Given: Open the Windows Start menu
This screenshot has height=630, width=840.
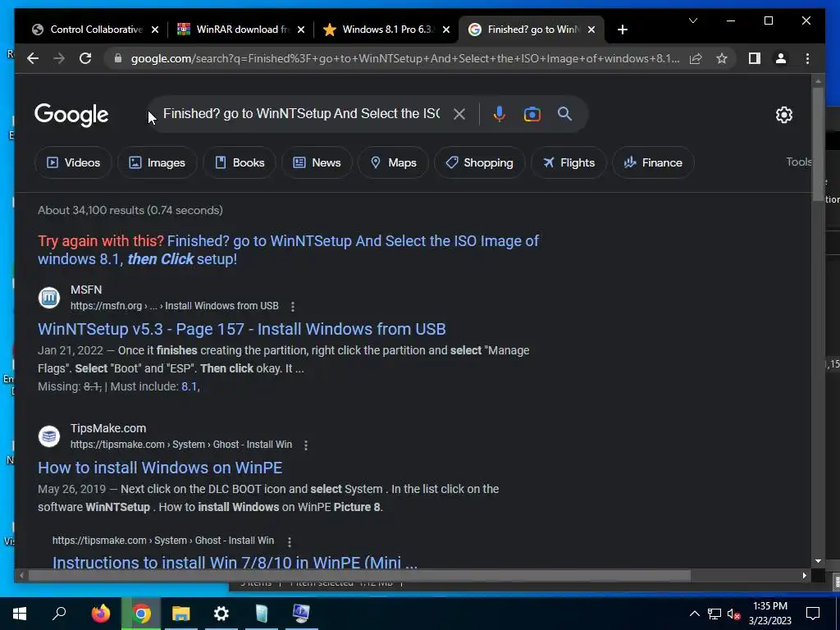Looking at the screenshot, I should click(20, 614).
